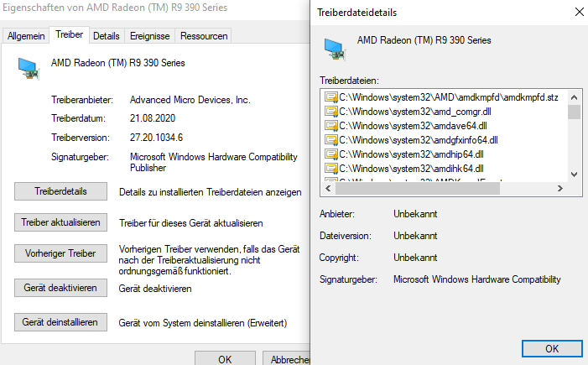Click scroll up arrow of file list
The width and height of the screenshot is (588, 365).
pos(574,97)
